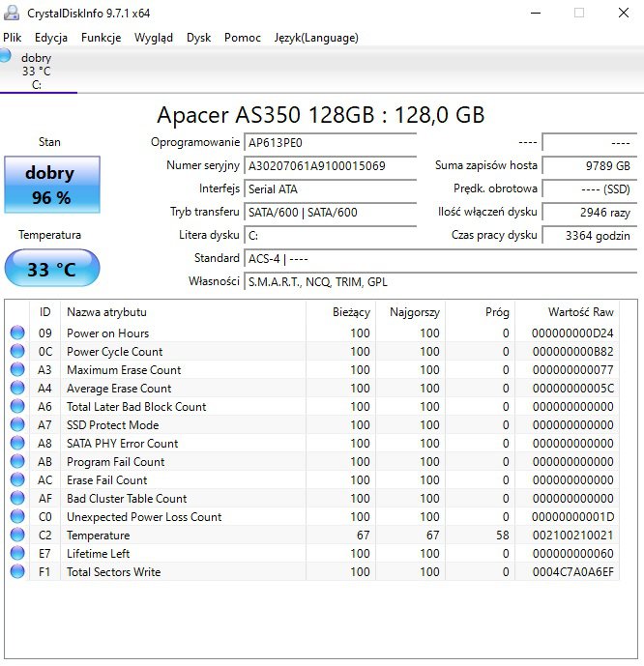Click the power-on count field 2946 razy
Screen dimensions: 644x666
[x=590, y=213]
